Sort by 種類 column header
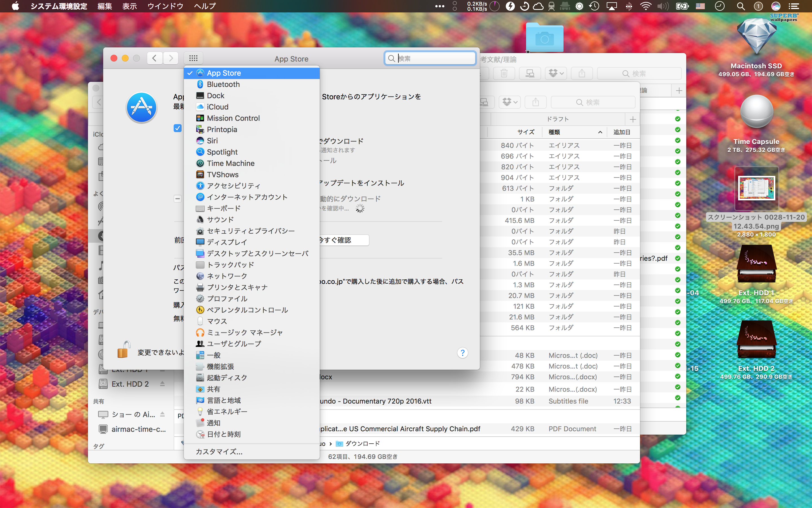This screenshot has height=508, width=812. coord(574,132)
